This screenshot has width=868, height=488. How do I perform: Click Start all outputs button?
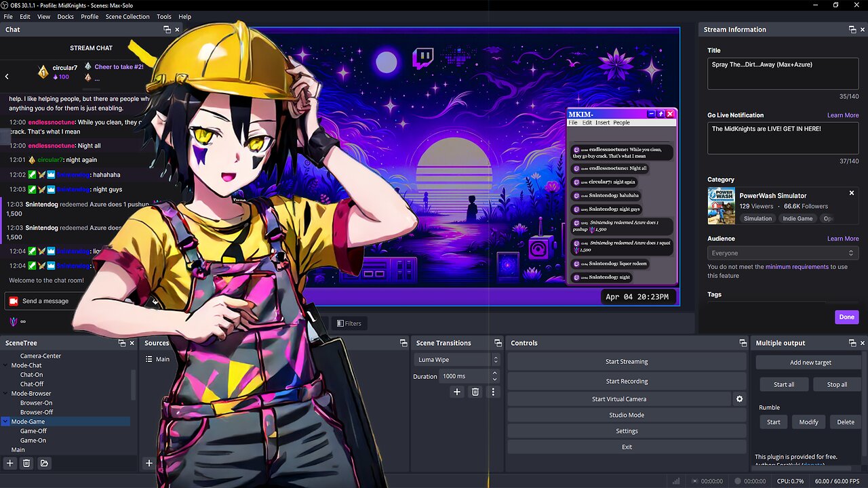pyautogui.click(x=784, y=384)
